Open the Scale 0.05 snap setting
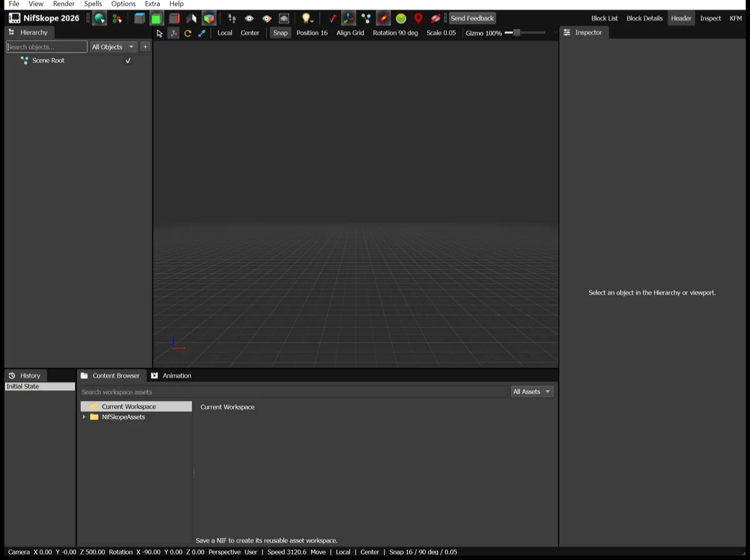This screenshot has width=750, height=560. pos(441,33)
